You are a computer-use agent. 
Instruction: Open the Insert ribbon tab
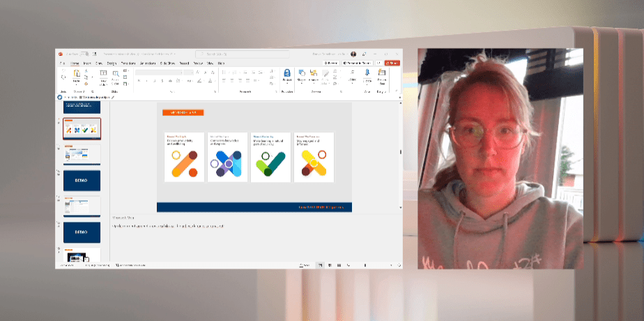88,63
